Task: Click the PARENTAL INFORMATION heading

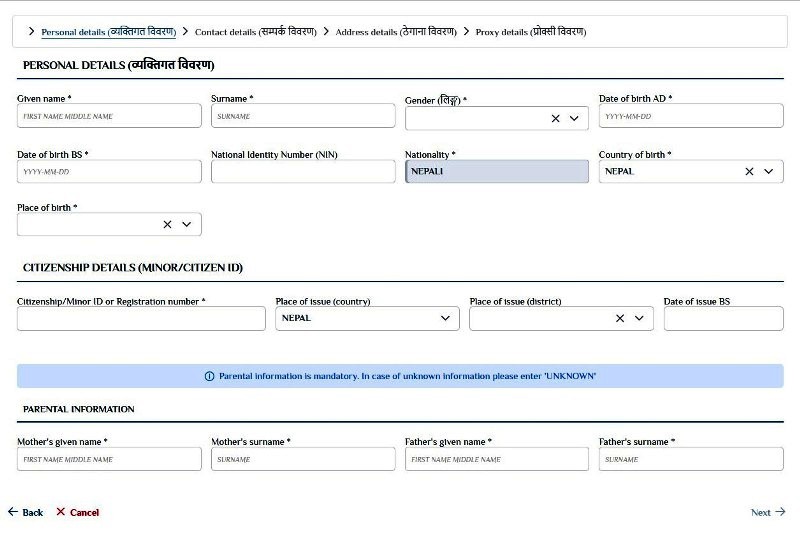Action: pyautogui.click(x=79, y=409)
